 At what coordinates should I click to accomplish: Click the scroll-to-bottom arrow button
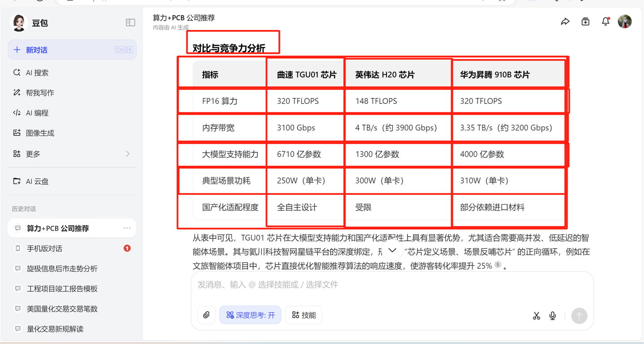[x=392, y=251]
